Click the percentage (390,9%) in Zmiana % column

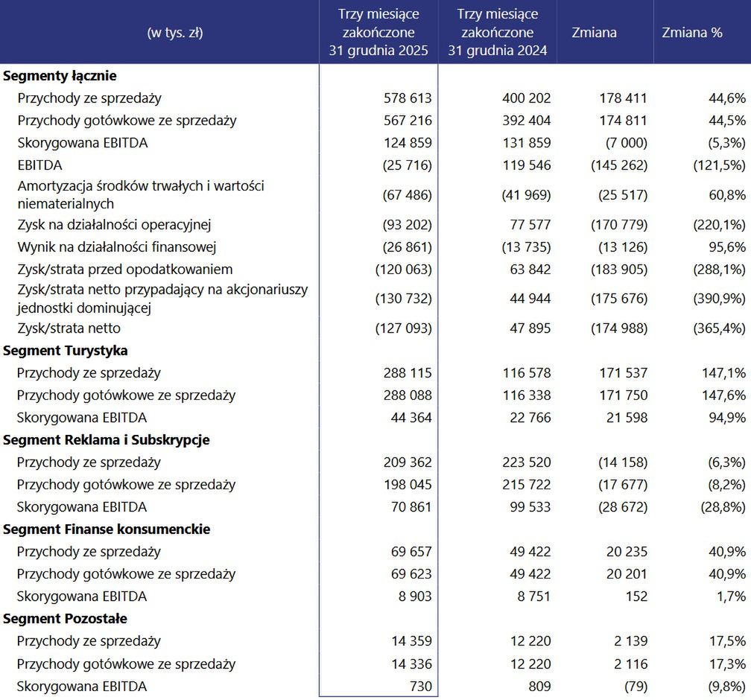point(715,299)
